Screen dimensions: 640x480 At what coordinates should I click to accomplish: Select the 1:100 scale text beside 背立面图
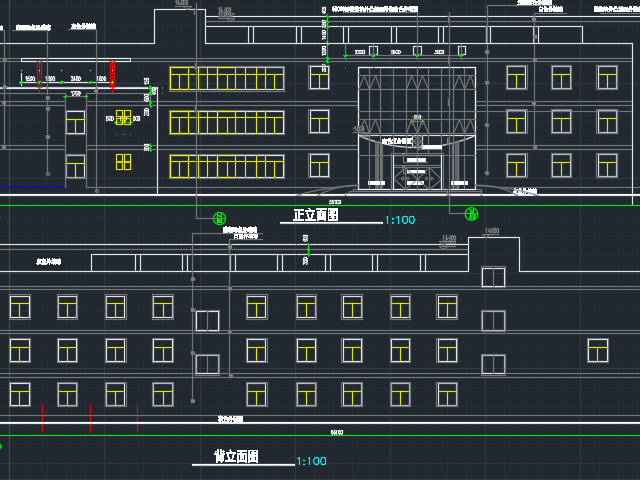[x=312, y=462]
